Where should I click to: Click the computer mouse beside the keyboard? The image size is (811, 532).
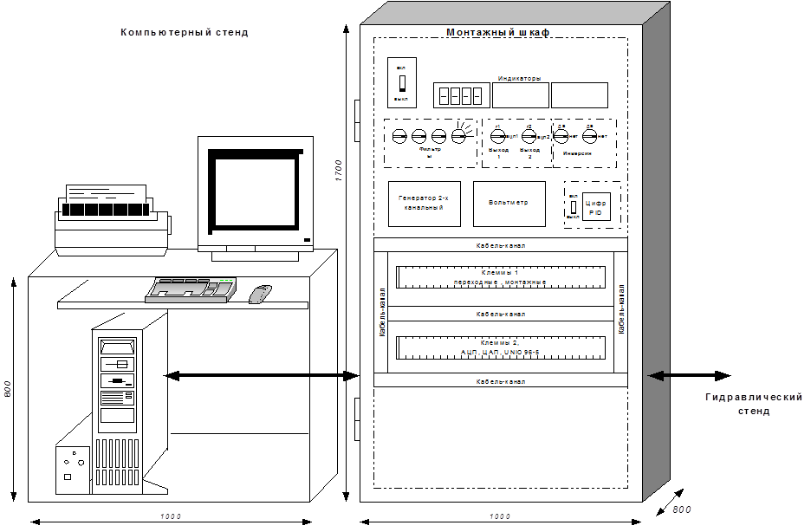[x=260, y=294]
